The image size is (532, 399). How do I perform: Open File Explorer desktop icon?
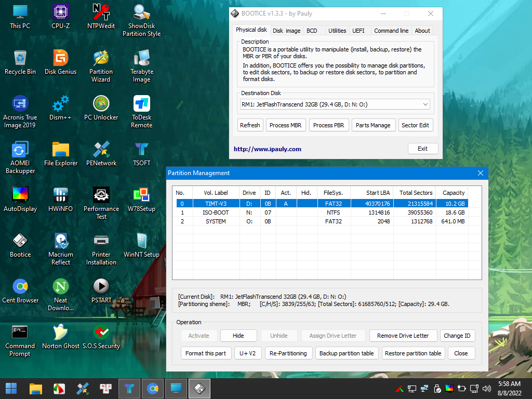click(61, 154)
